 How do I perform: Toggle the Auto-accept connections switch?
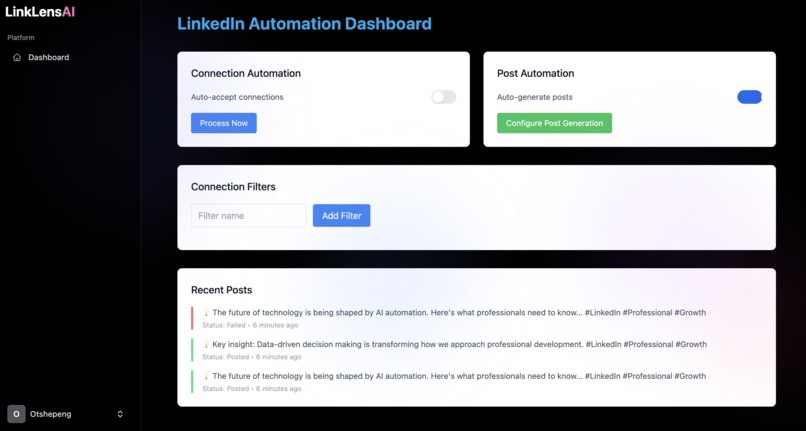point(444,97)
